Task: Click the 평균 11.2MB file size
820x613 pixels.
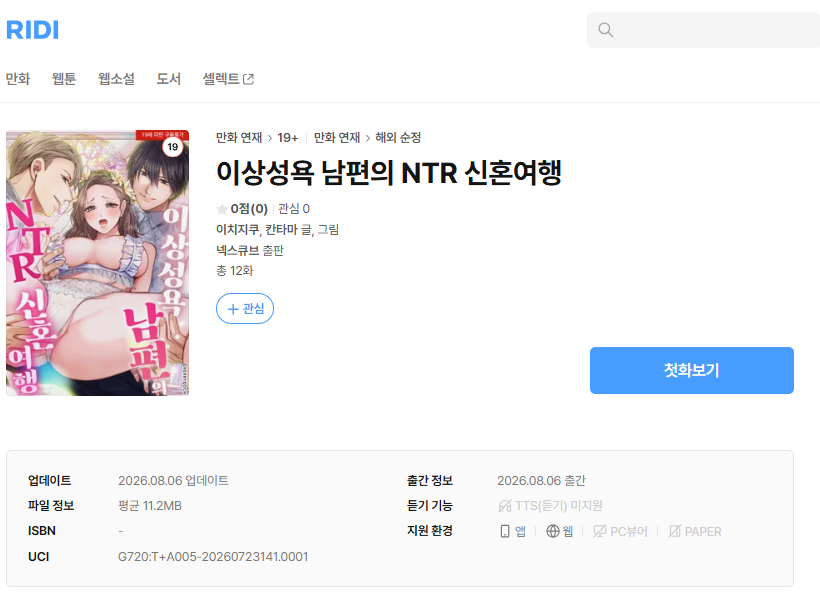Action: point(150,506)
